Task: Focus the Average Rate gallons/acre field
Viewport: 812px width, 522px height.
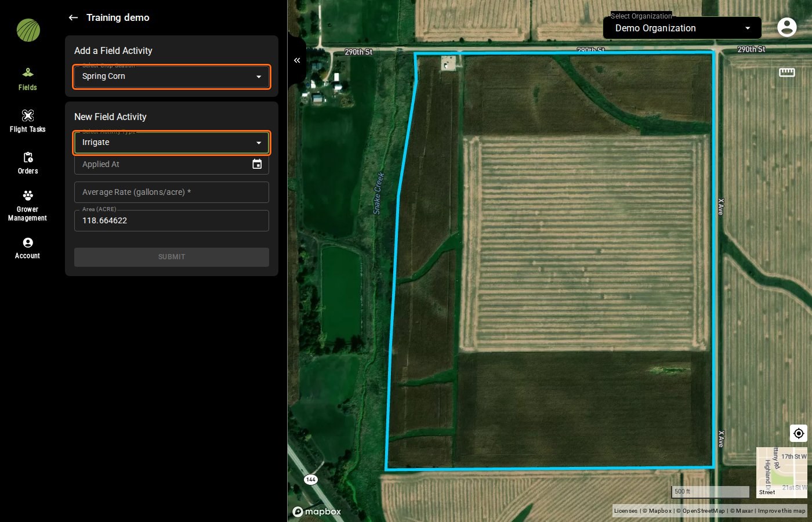Action: click(172, 192)
